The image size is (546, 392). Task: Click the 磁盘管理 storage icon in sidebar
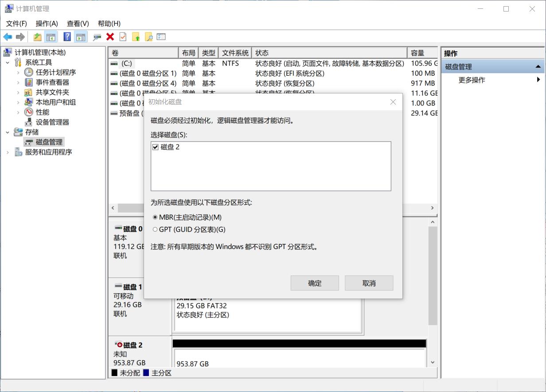[28, 142]
